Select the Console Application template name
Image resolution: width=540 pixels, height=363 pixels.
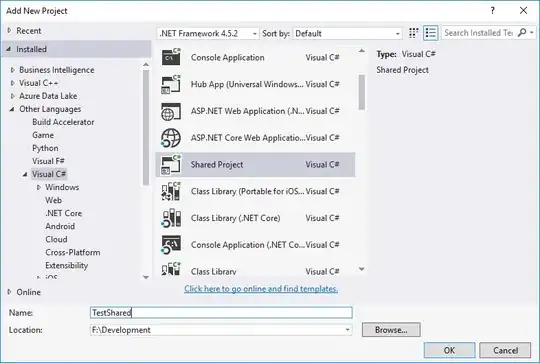coord(228,58)
